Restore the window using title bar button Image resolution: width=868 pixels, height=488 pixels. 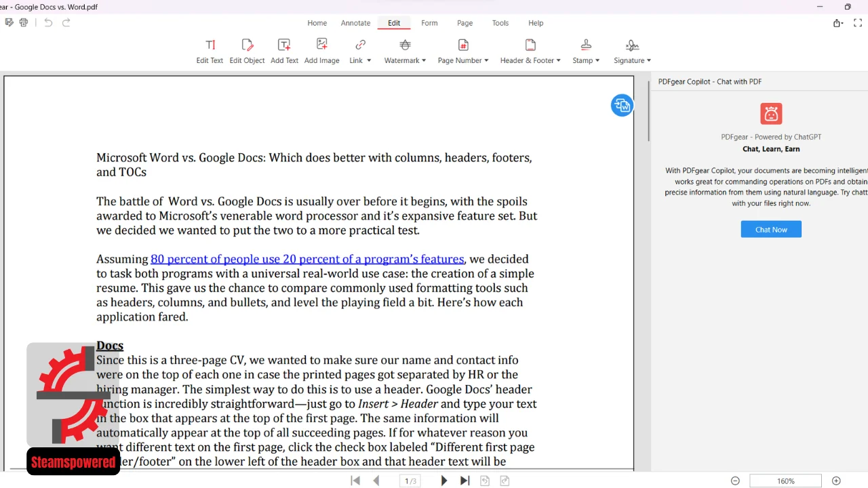pyautogui.click(x=848, y=7)
